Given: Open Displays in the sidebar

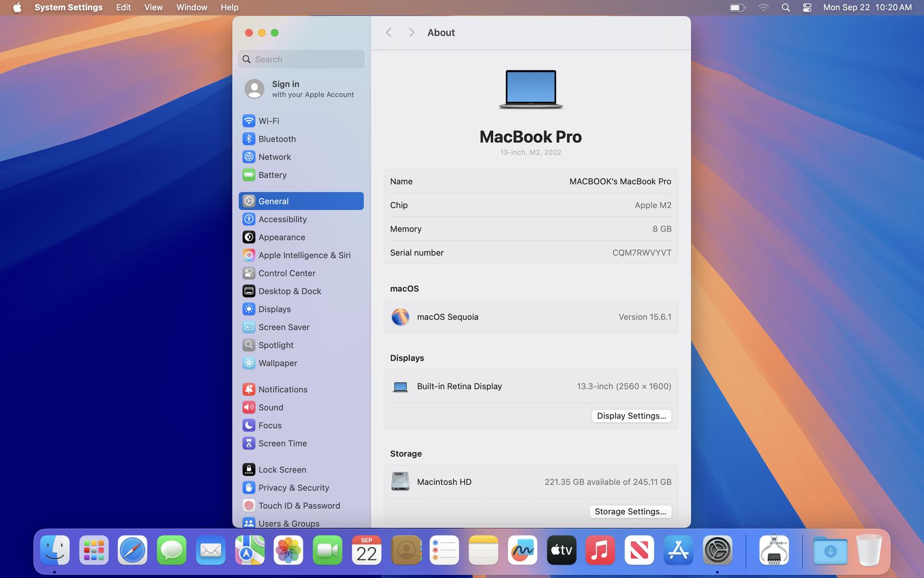Looking at the screenshot, I should (x=301, y=309).
